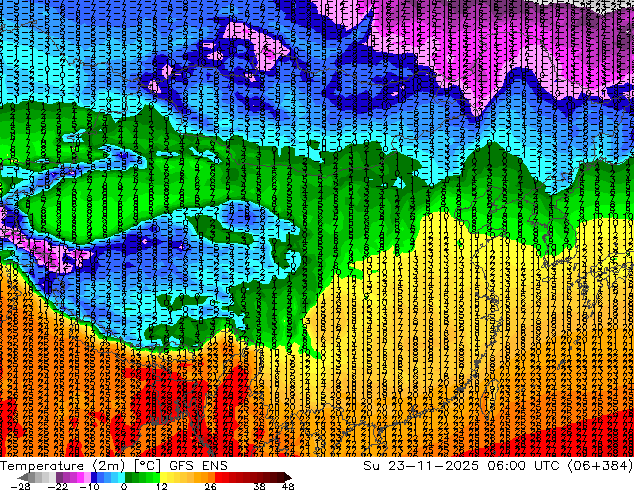Click the "-10" legend scale label

[x=89, y=486]
